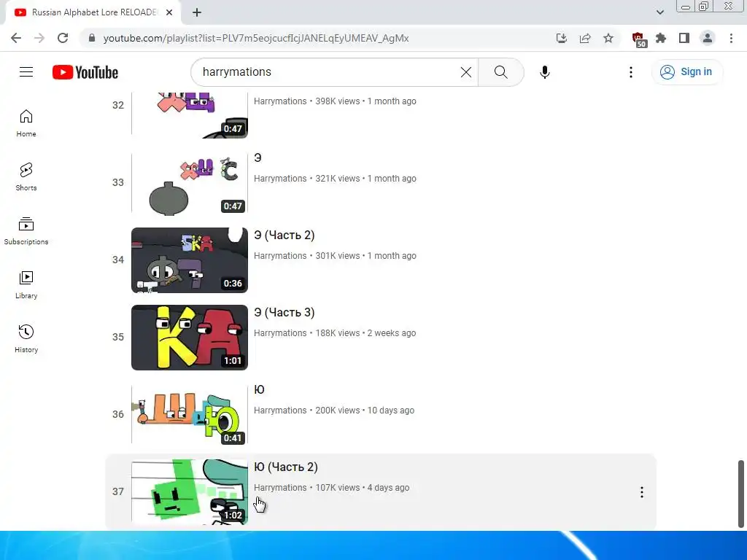Play the 1:01 thumbnail of video 35
The image size is (747, 560).
190,338
